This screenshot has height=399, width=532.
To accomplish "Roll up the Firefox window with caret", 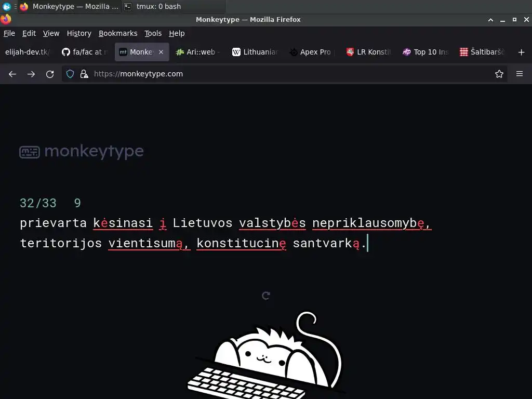I will [x=490, y=20].
